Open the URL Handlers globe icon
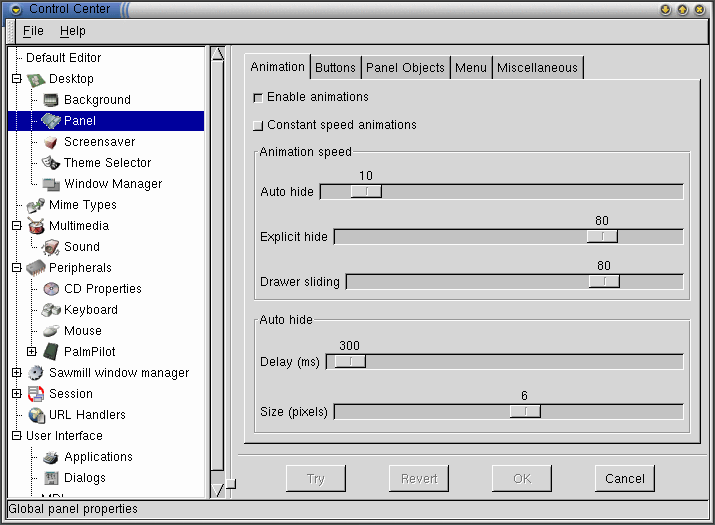Screen dimensions: 715x525 36,415
